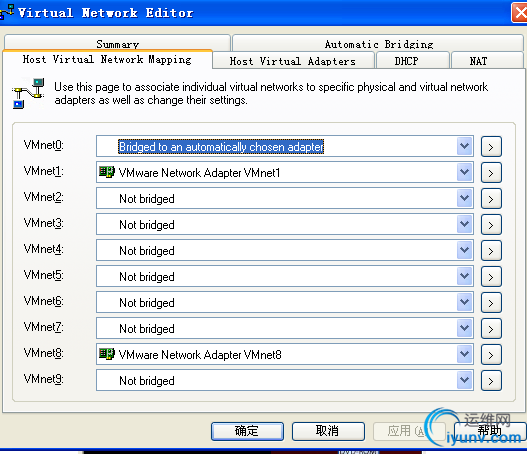This screenshot has height=454, width=527.
Task: Expand the VMnet3 adapter dropdown
Action: (x=464, y=224)
